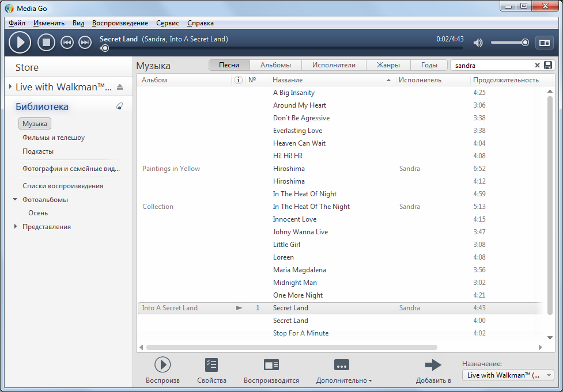Open the Файл menu
Image resolution: width=563 pixels, height=392 pixels.
coord(17,23)
